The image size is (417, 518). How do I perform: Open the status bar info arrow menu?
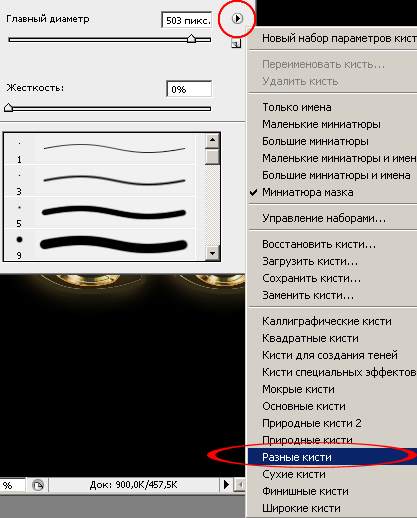[x=226, y=484]
